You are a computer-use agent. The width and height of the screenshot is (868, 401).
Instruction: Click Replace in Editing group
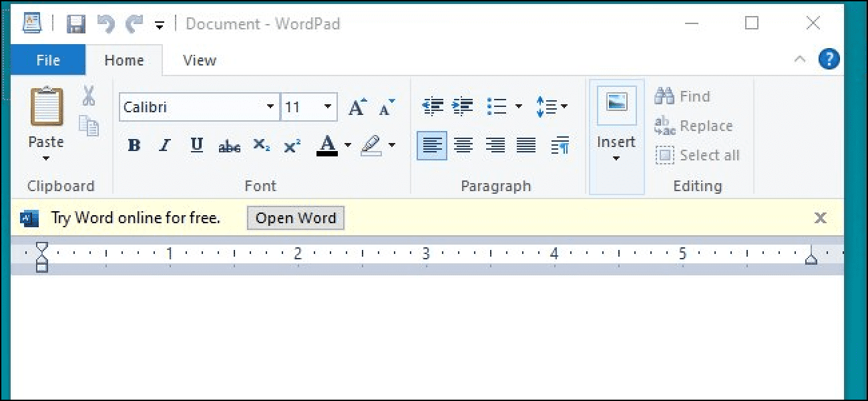point(694,126)
